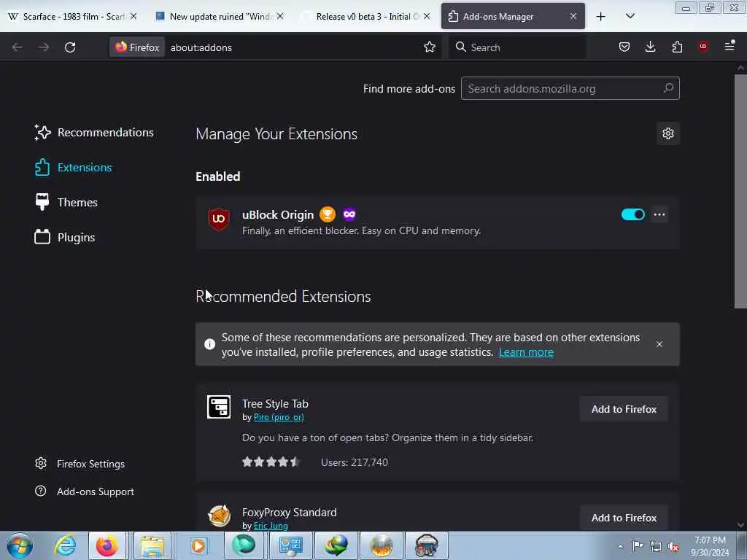Disable the uBlock Origin toggle
The image size is (747, 560).
[632, 215]
